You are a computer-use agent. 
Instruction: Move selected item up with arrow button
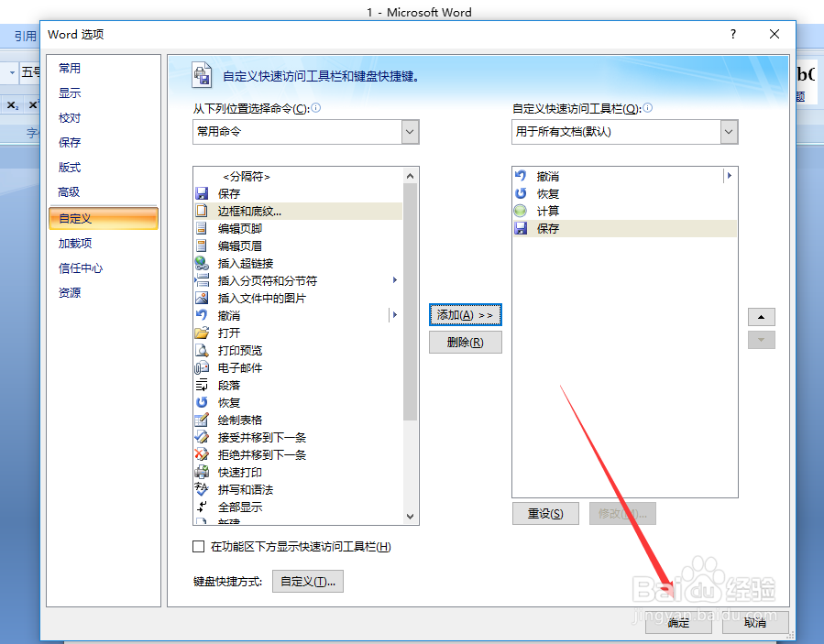(761, 317)
